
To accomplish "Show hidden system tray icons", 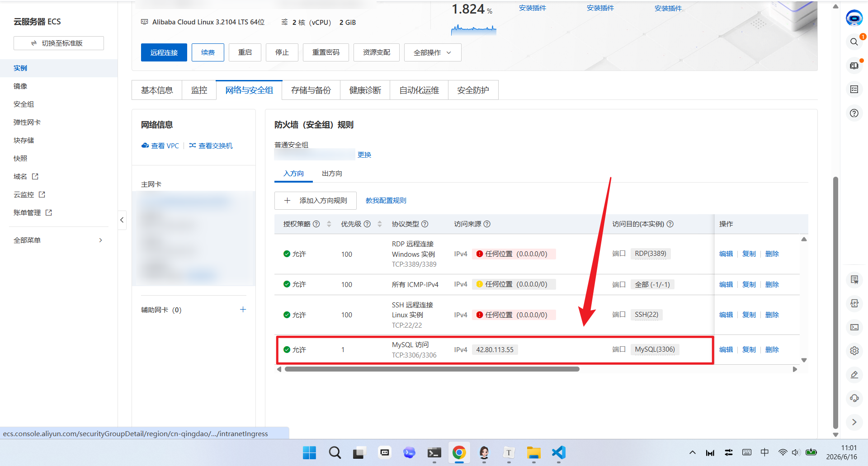I will [x=692, y=452].
